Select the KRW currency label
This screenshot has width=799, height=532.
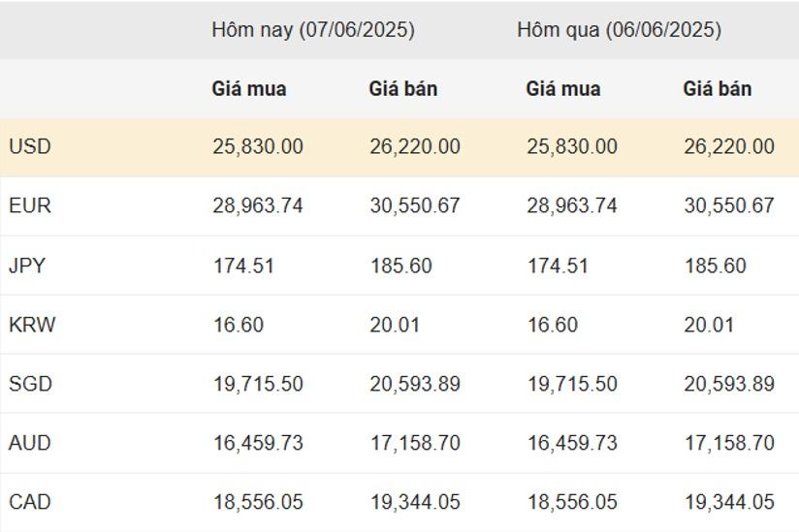click(32, 325)
